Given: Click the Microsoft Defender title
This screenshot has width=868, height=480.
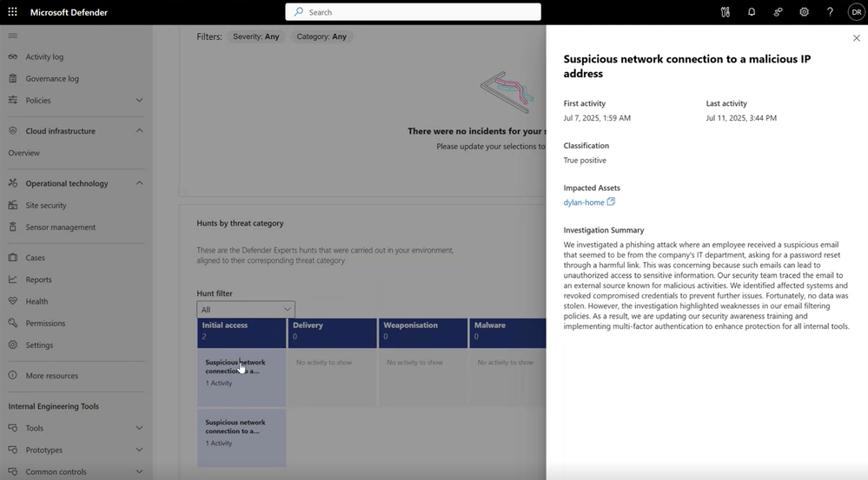Looking at the screenshot, I should coord(69,12).
